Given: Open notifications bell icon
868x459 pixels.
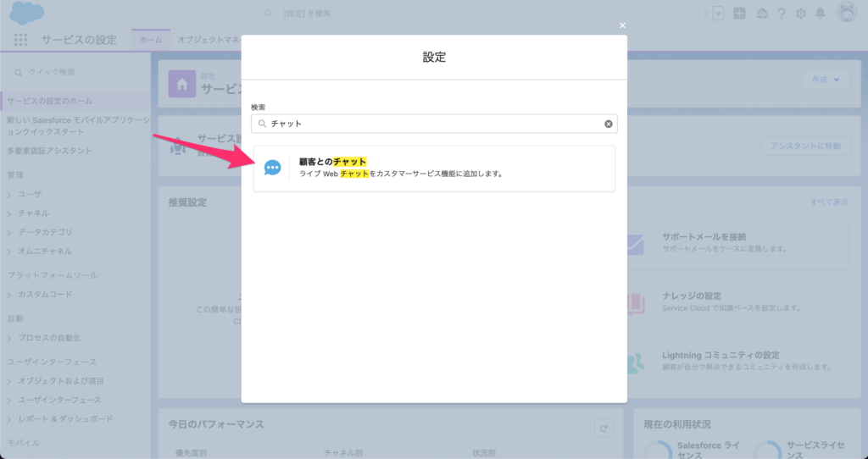Looking at the screenshot, I should pos(821,14).
